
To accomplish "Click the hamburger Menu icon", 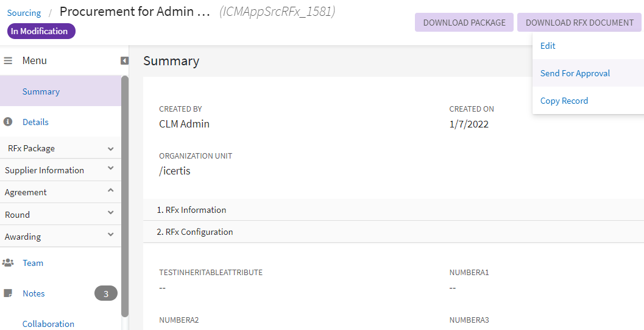I will [9, 61].
